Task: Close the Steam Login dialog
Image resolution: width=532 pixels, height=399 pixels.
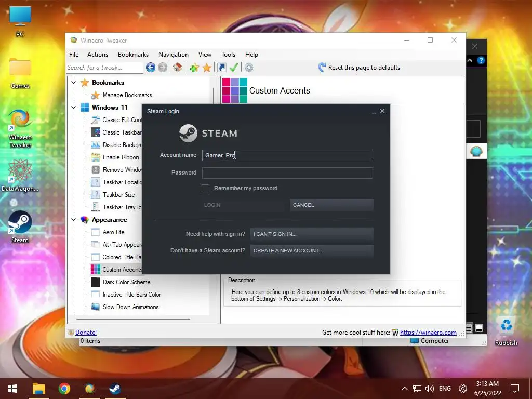Action: pyautogui.click(x=382, y=111)
